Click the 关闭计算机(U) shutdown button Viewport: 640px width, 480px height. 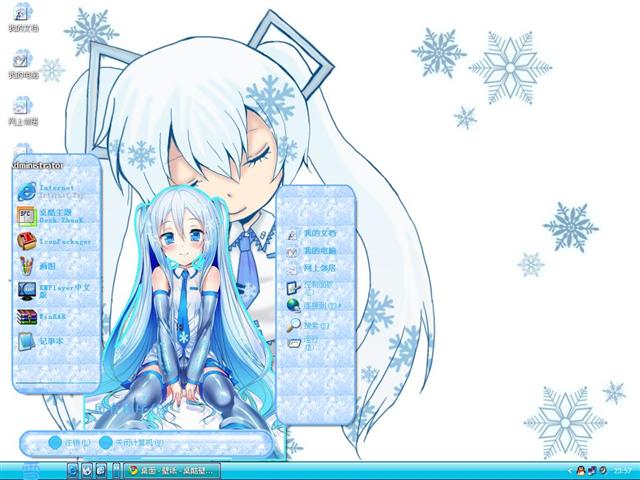click(132, 442)
